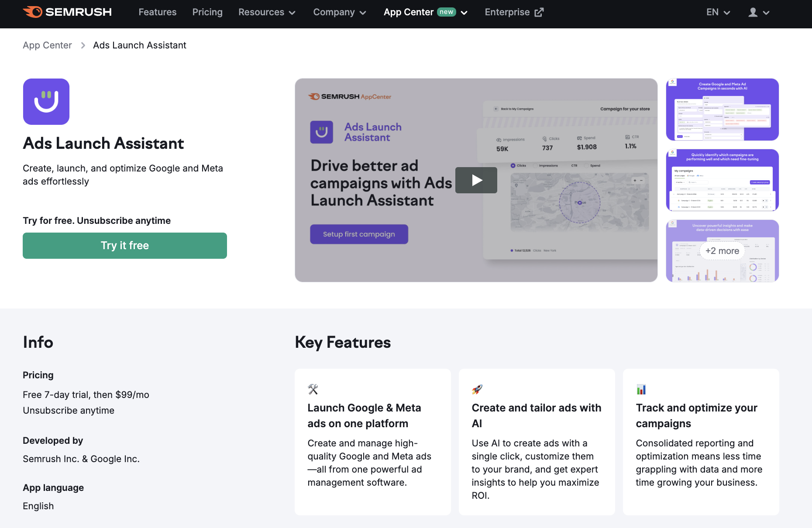The width and height of the screenshot is (812, 528).
Task: Click the purple Ads Launch Assistant app icon
Action: pos(46,102)
